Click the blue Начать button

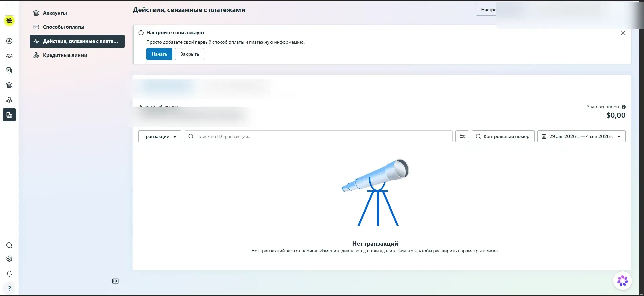point(159,54)
